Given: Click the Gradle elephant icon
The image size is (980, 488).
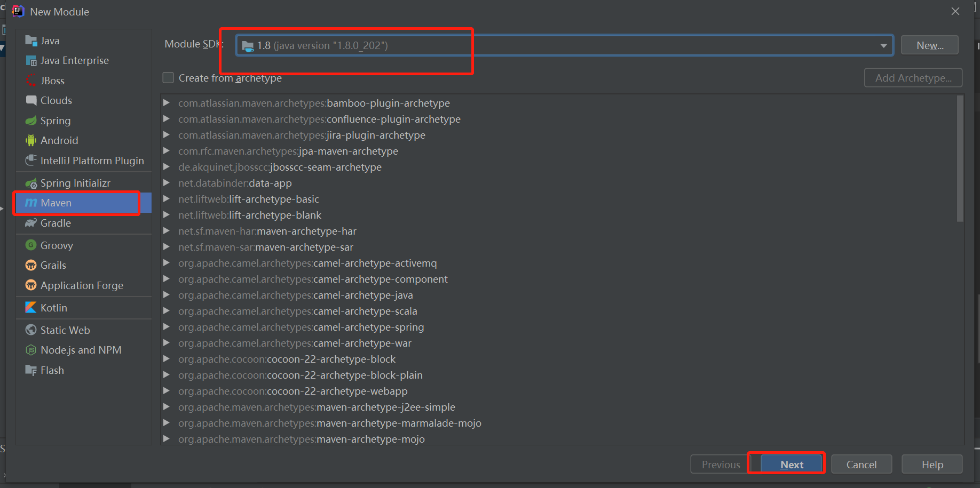Looking at the screenshot, I should pos(31,223).
